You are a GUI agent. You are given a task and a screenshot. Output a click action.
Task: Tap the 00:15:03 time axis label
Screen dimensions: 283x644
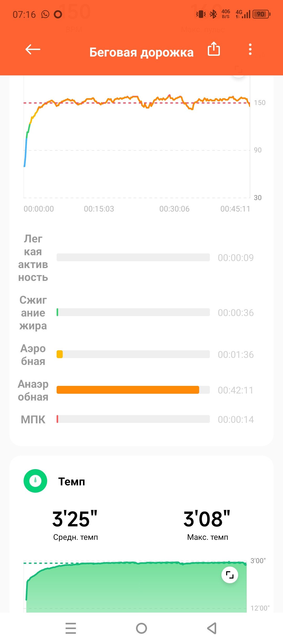pyautogui.click(x=99, y=209)
